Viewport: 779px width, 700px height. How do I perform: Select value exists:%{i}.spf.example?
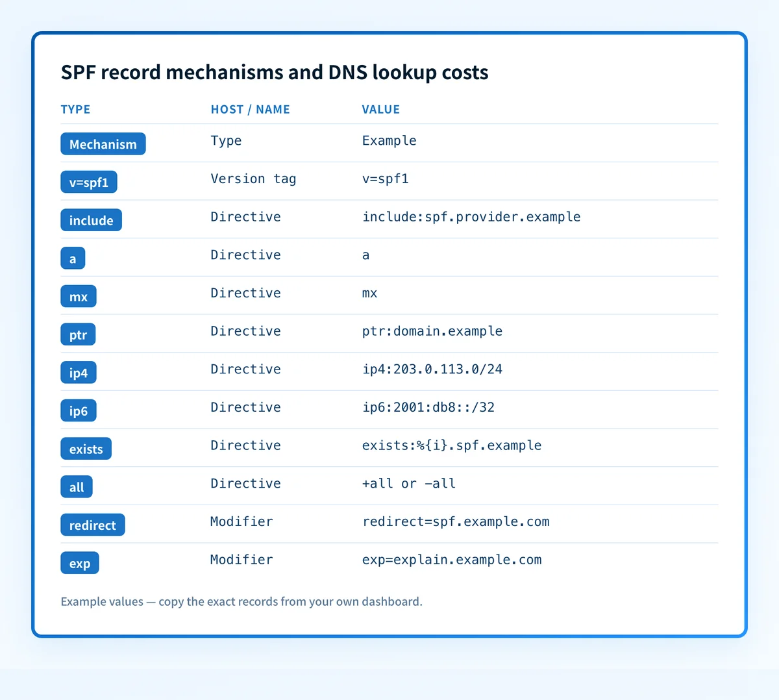[452, 445]
